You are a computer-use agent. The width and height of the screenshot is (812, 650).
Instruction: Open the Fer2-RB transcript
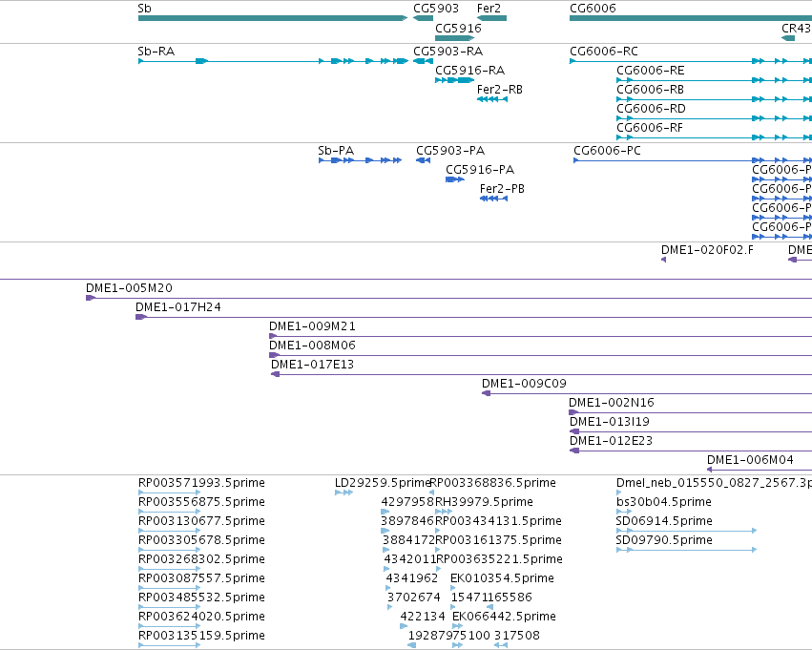point(492,99)
